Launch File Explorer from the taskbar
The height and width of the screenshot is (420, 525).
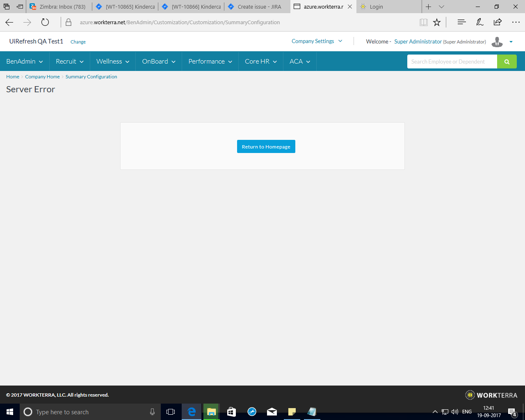click(x=211, y=412)
